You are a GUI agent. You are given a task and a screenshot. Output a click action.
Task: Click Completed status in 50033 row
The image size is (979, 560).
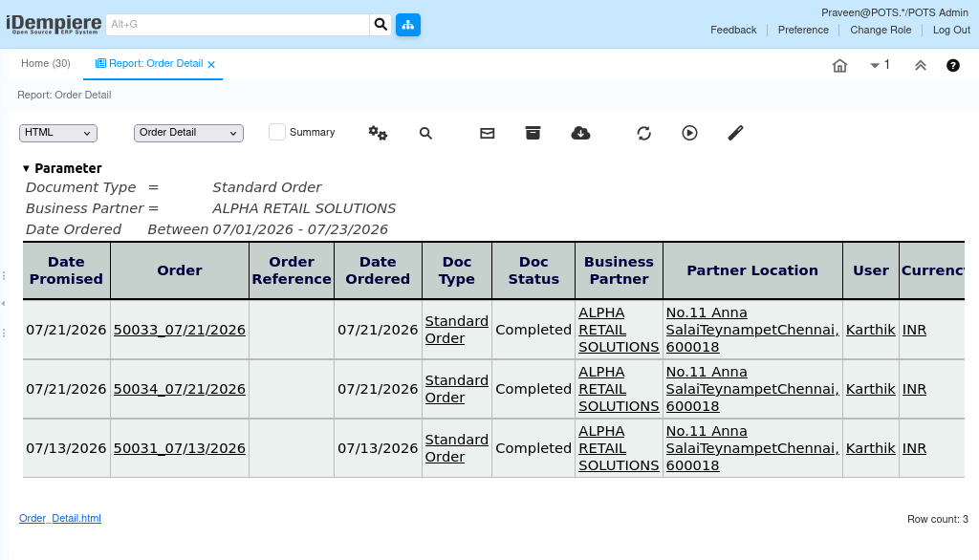pos(533,330)
